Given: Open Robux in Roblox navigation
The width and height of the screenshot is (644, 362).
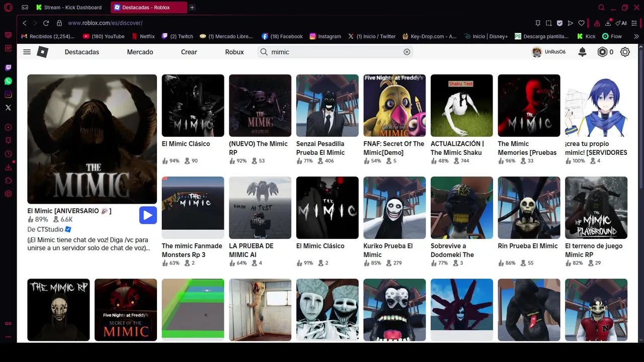Looking at the screenshot, I should [234, 52].
